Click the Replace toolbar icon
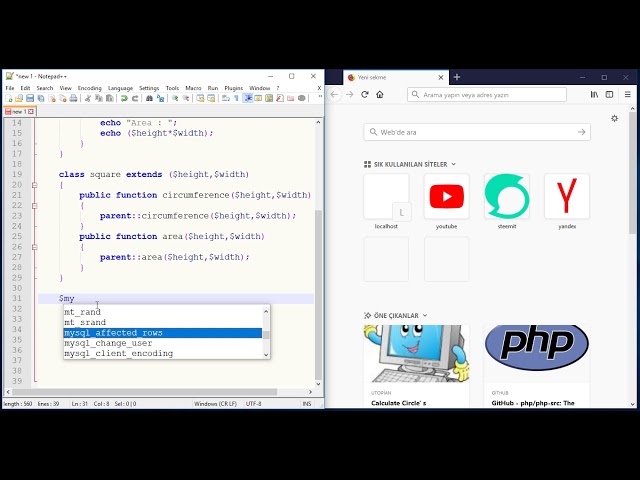The image size is (640, 480). pyautogui.click(x=160, y=98)
